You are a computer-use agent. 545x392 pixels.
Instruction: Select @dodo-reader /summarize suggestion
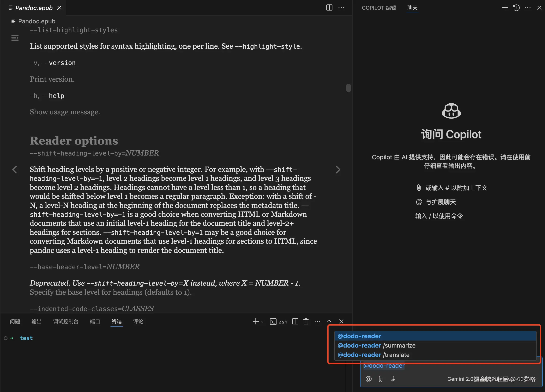[x=376, y=345]
